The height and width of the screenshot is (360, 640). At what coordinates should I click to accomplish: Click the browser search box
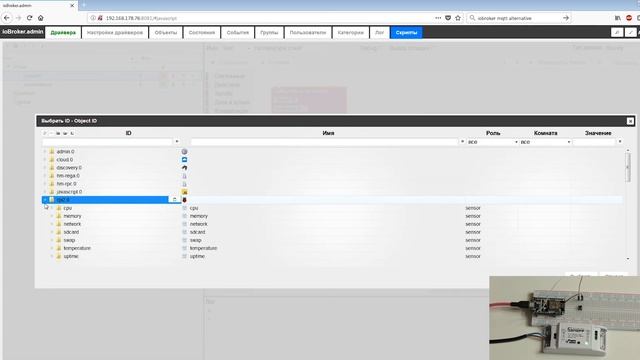tap(514, 18)
